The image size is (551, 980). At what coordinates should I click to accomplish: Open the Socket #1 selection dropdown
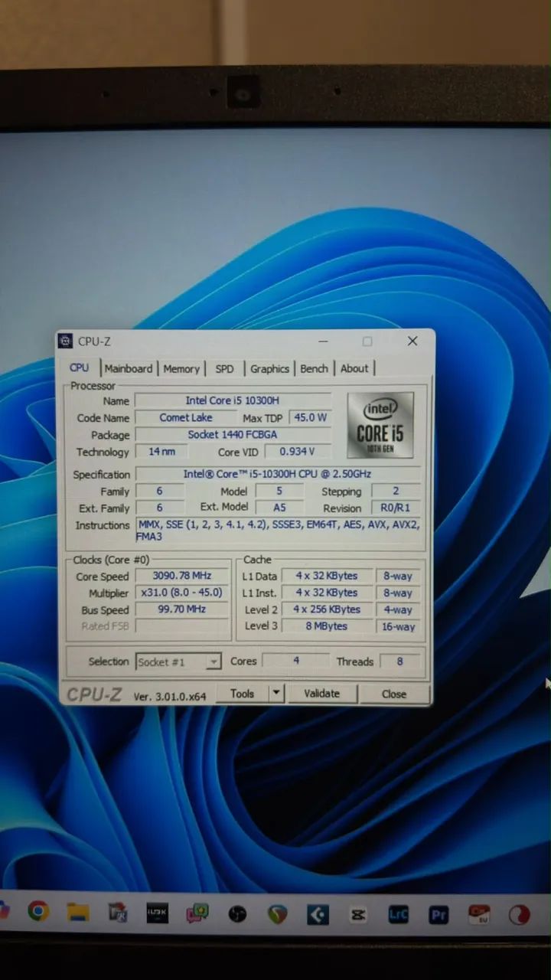[x=178, y=661]
